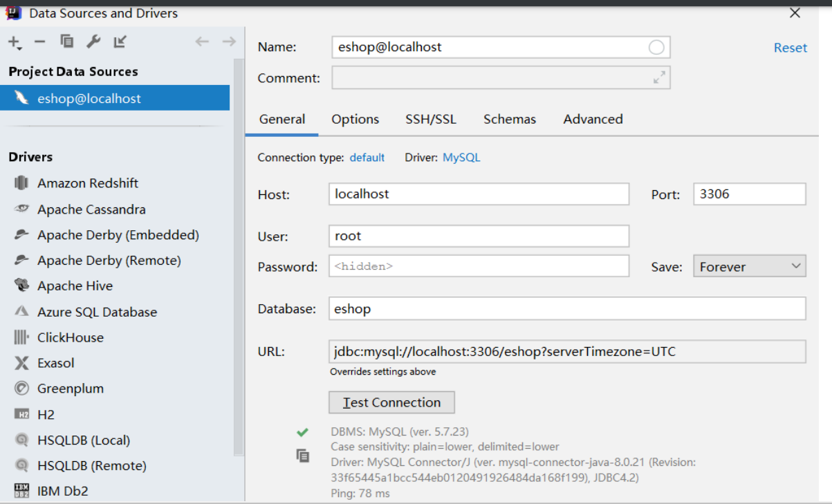Screen dimensions: 832x504
Task: Click the left panel vertical scrollbar
Action: coord(239,256)
